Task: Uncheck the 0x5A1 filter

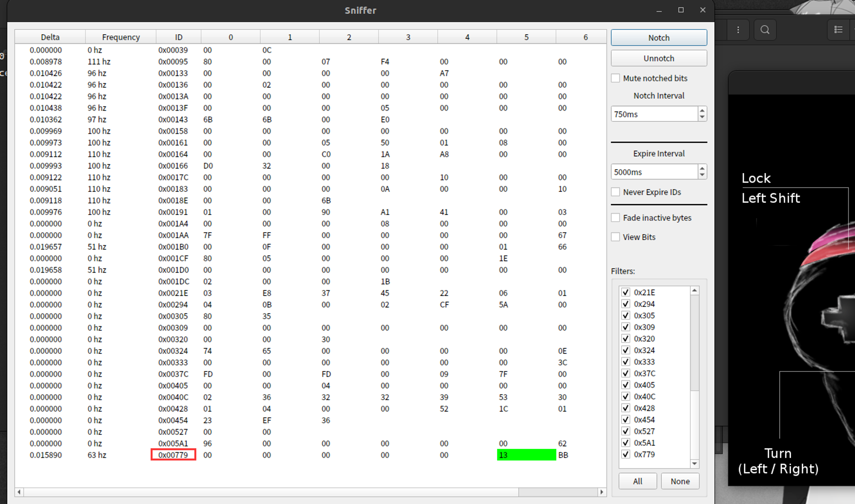Action: pyautogui.click(x=626, y=442)
